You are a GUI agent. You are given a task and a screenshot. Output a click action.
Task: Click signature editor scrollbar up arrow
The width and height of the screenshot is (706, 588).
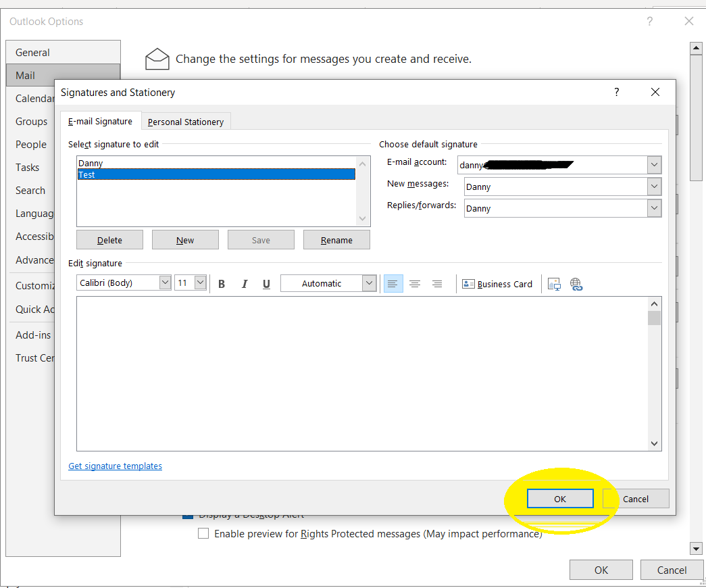654,303
